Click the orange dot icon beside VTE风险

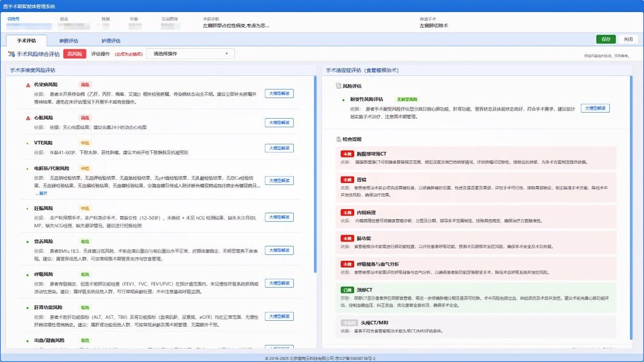pyautogui.click(x=28, y=143)
